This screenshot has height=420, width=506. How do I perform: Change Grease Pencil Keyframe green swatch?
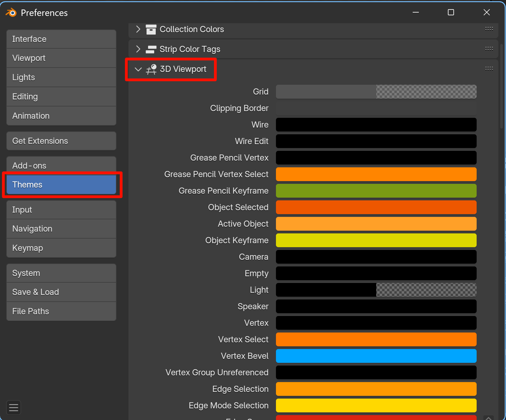[376, 191]
